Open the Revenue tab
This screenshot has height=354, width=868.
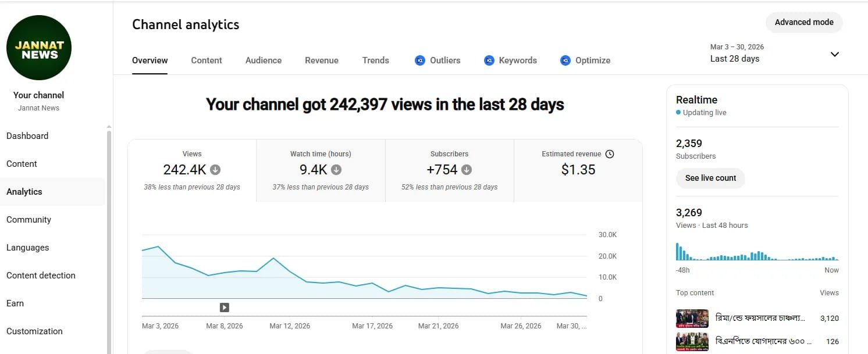pyautogui.click(x=322, y=60)
